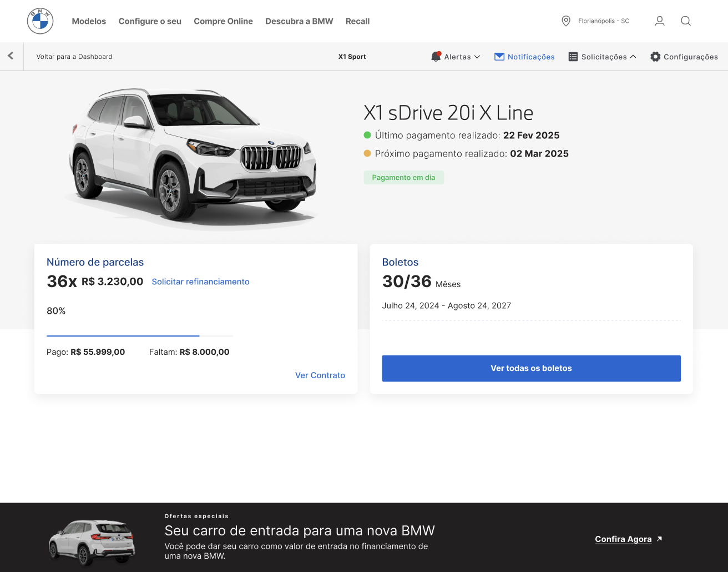Click the Alertas bell icon
Viewport: 728px width, 572px height.
click(436, 56)
